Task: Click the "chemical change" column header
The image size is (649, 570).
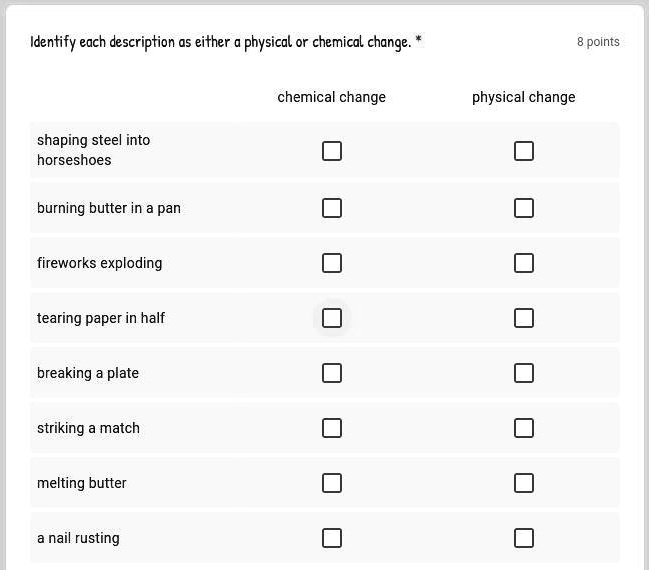Action: (x=331, y=97)
